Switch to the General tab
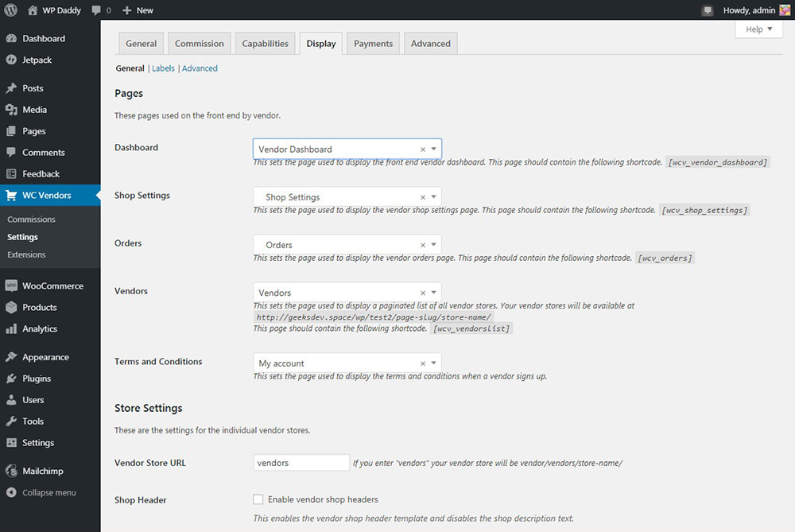 [141, 44]
